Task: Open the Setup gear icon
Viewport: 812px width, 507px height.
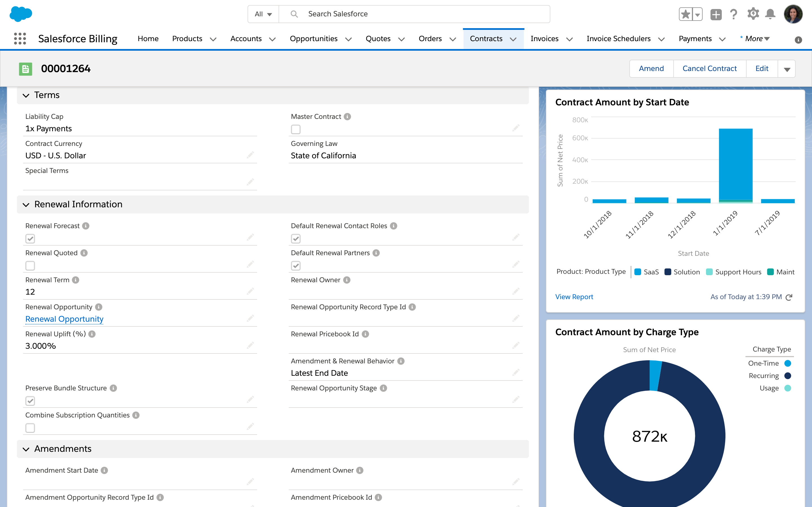Action: coord(753,14)
